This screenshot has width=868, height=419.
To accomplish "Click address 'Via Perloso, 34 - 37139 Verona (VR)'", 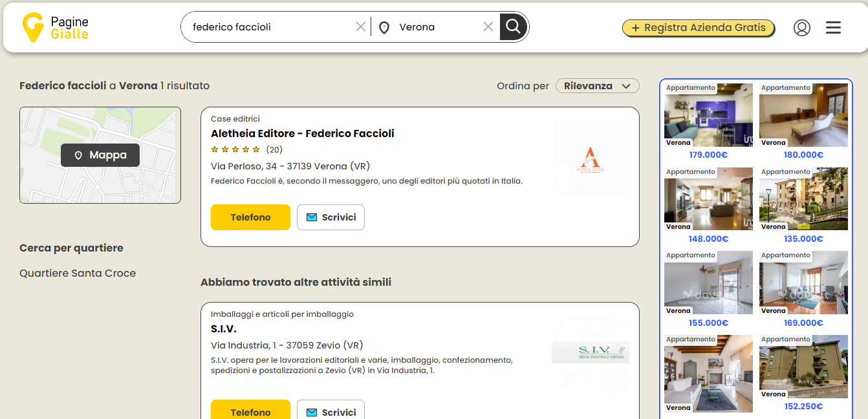I will tap(290, 166).
